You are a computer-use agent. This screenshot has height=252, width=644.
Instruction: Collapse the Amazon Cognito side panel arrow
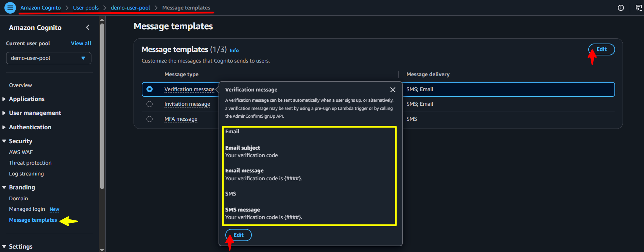(x=88, y=27)
